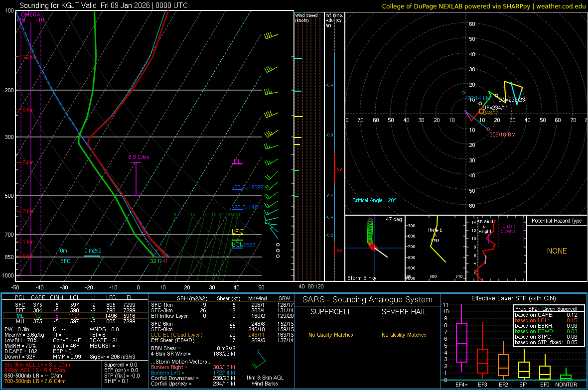This screenshot has width=588, height=390.
Task: Click the Corfidi Downshear line
Action: pyautogui.click(x=193, y=378)
